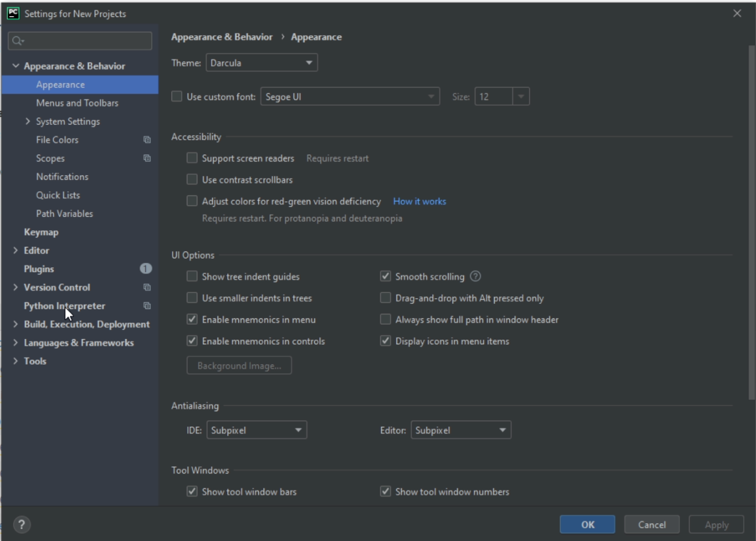Click the OK button
This screenshot has width=756, height=541.
point(587,525)
